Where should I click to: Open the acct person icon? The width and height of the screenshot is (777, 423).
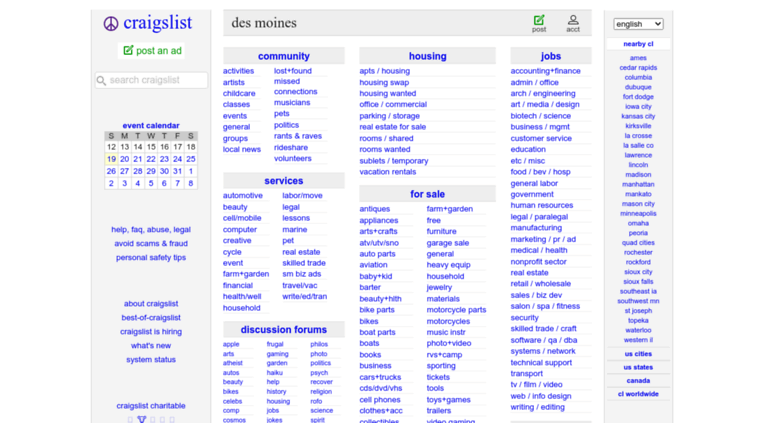click(573, 20)
